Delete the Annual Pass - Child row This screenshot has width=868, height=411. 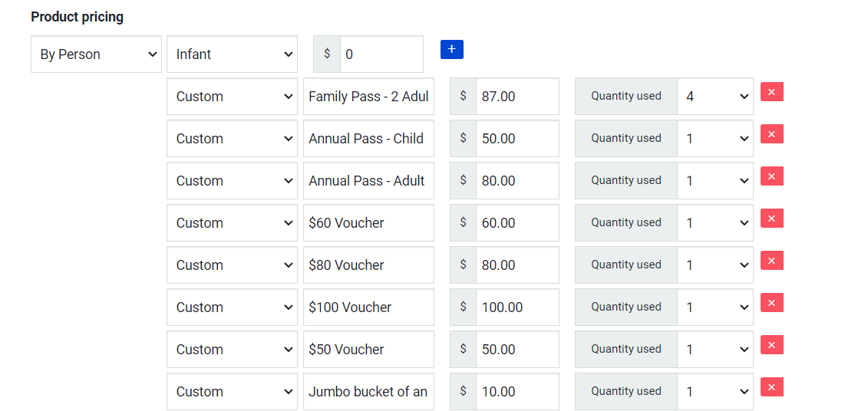click(x=771, y=134)
